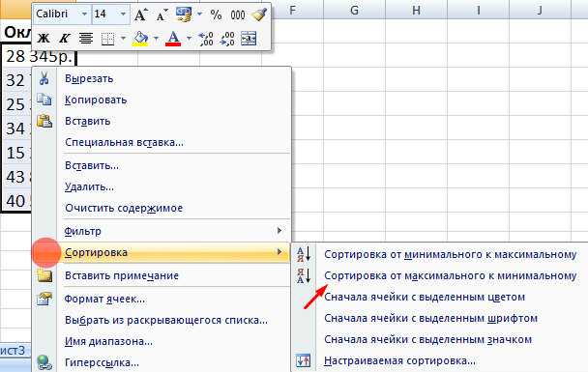Select Сначала ячейки с выделенным значком
588x372 pixels.
click(x=439, y=340)
